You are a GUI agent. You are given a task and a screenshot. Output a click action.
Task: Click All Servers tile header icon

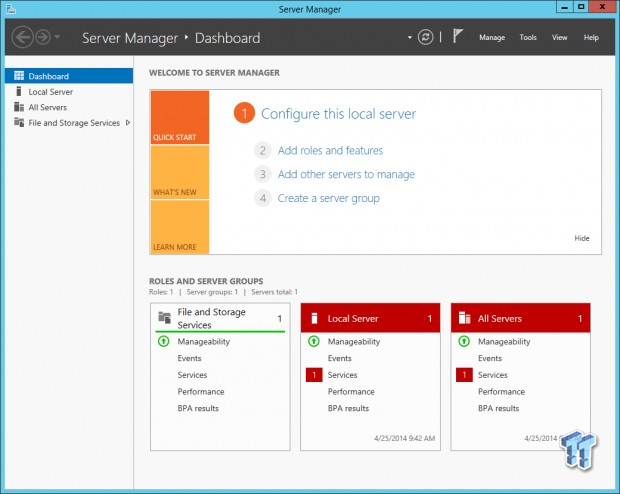464,318
